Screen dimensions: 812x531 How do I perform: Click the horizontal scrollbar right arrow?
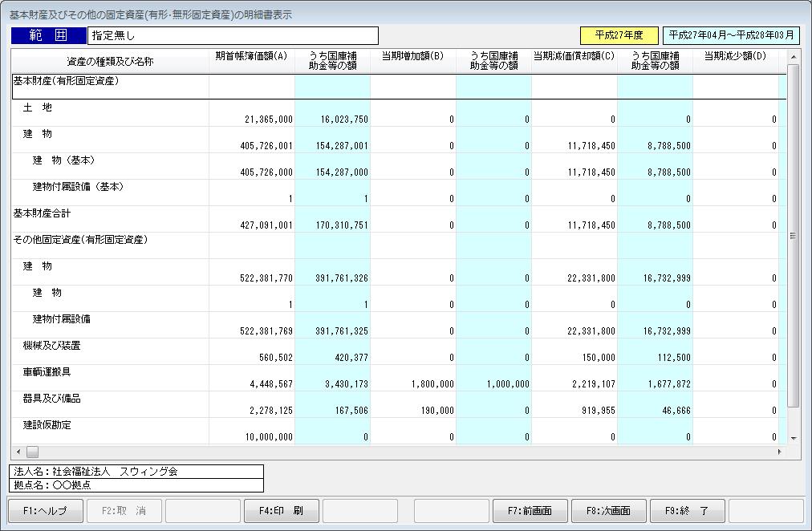pos(779,452)
